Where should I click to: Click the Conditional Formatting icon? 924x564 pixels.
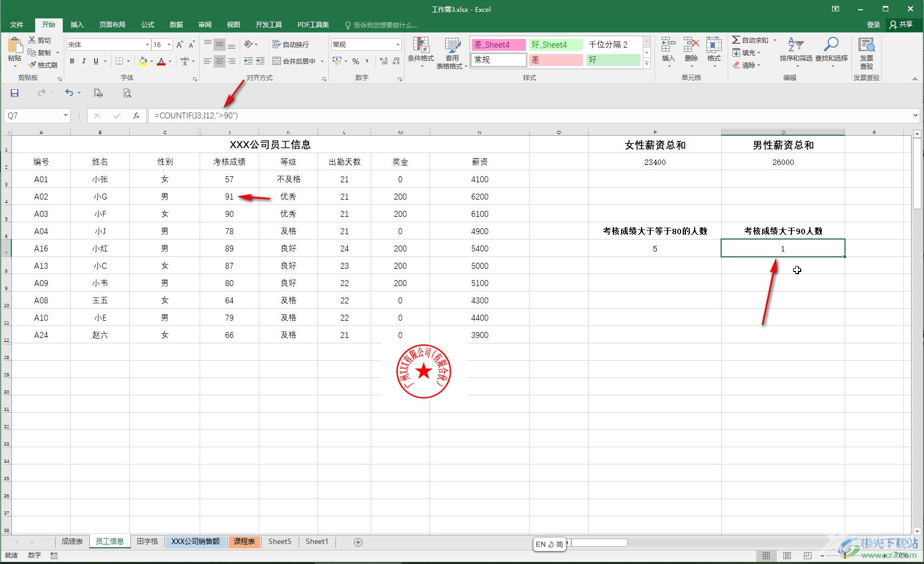coord(421,45)
